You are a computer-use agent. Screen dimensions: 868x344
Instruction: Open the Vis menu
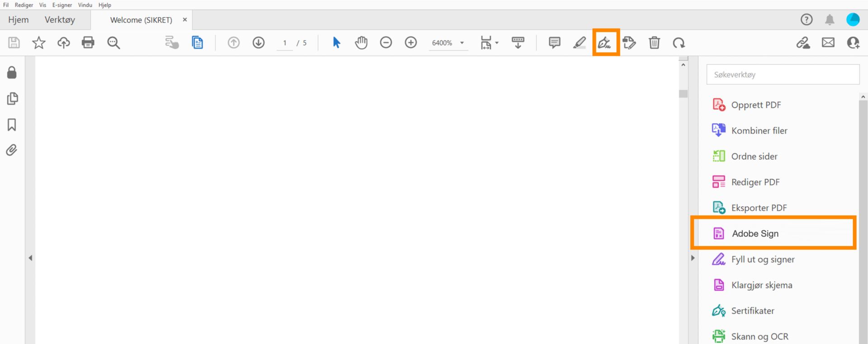pos(42,5)
